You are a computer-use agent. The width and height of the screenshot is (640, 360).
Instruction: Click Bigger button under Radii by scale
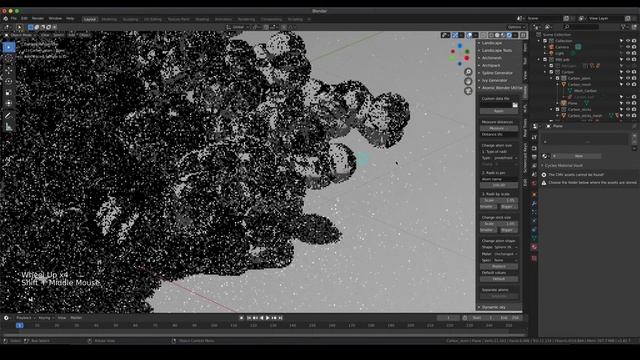(x=509, y=207)
